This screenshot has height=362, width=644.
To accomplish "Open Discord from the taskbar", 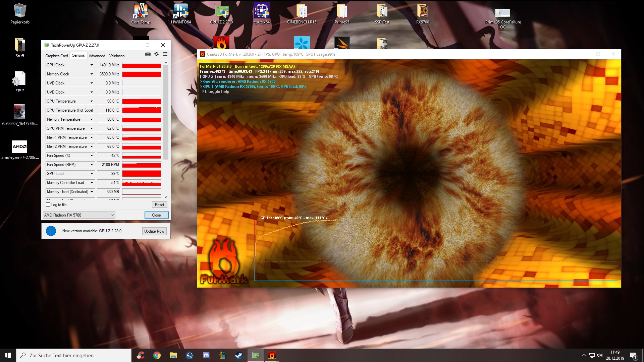I will tap(206, 355).
